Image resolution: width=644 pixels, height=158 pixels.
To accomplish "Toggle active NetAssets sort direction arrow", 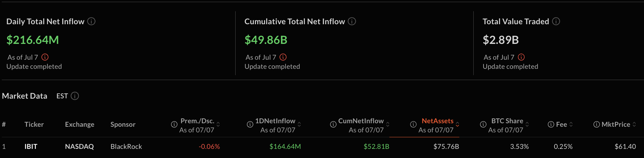I will (x=458, y=124).
